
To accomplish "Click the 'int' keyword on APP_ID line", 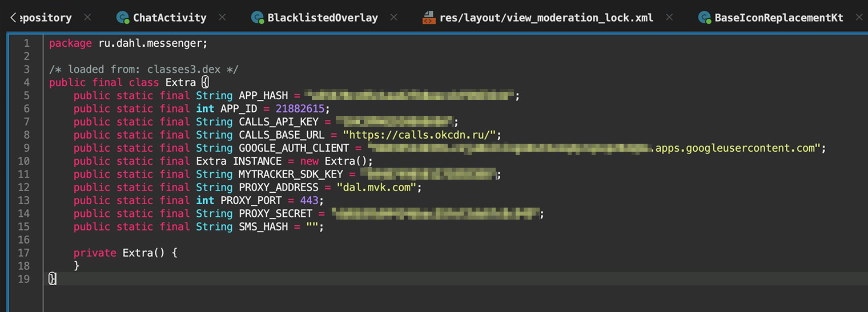I will (x=205, y=108).
